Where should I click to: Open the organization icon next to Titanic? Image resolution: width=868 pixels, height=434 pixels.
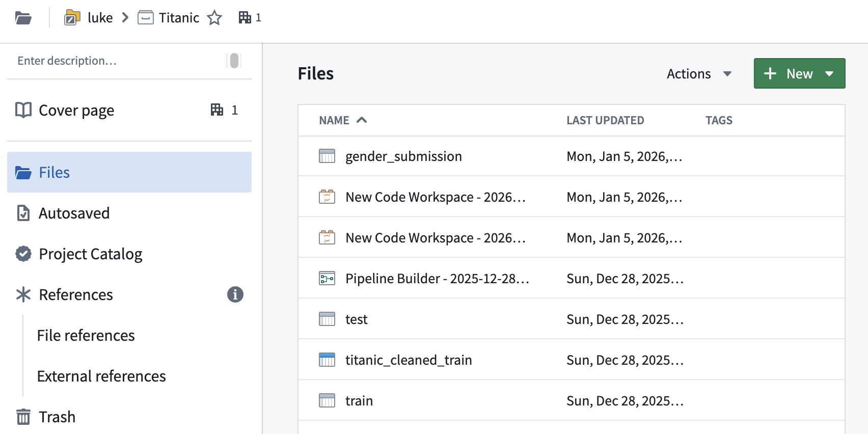[x=245, y=18]
